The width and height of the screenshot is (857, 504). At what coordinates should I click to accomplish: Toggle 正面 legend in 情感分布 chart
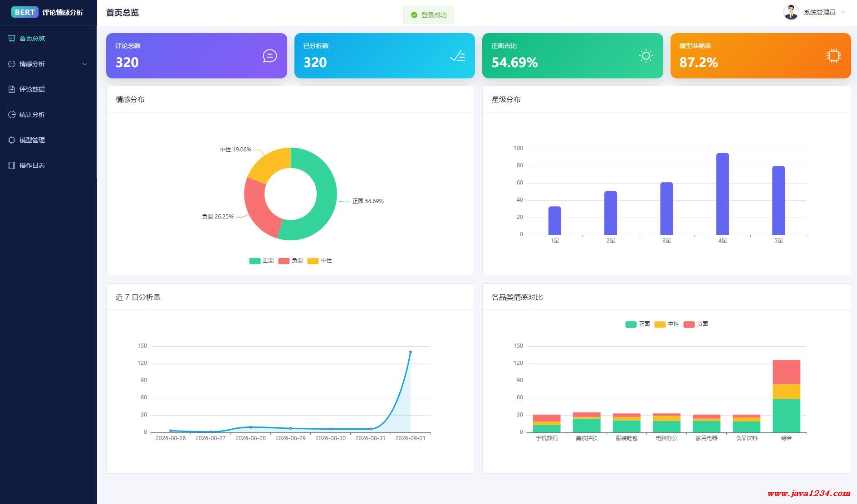pos(261,261)
